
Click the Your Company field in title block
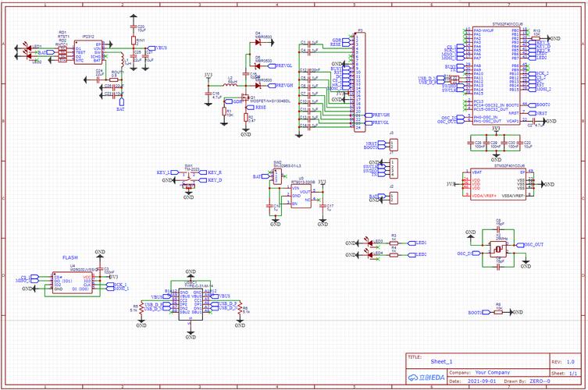coord(492,372)
